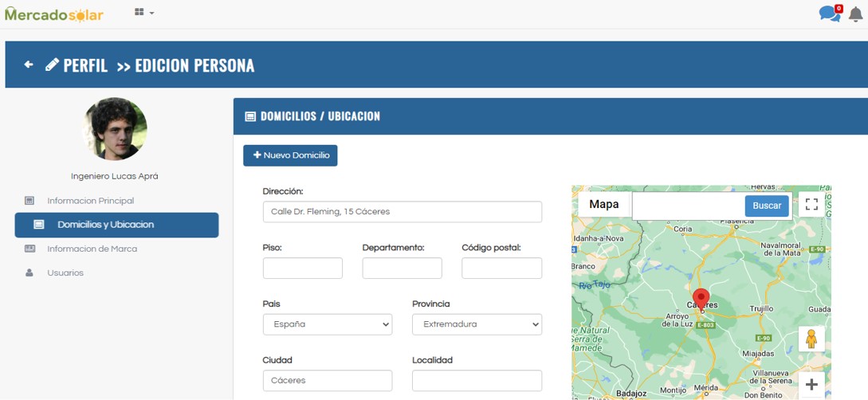This screenshot has width=868, height=400.
Task: Click the Nuevo Domicilio button
Action: 290,155
